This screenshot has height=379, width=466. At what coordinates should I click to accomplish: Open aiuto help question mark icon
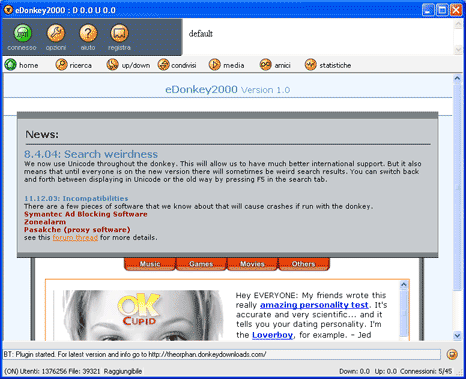88,33
